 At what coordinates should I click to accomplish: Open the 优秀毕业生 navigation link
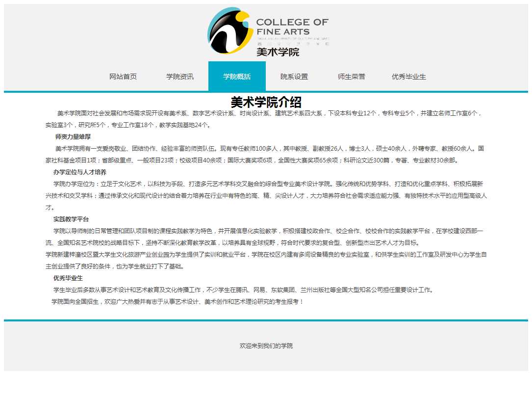point(408,77)
